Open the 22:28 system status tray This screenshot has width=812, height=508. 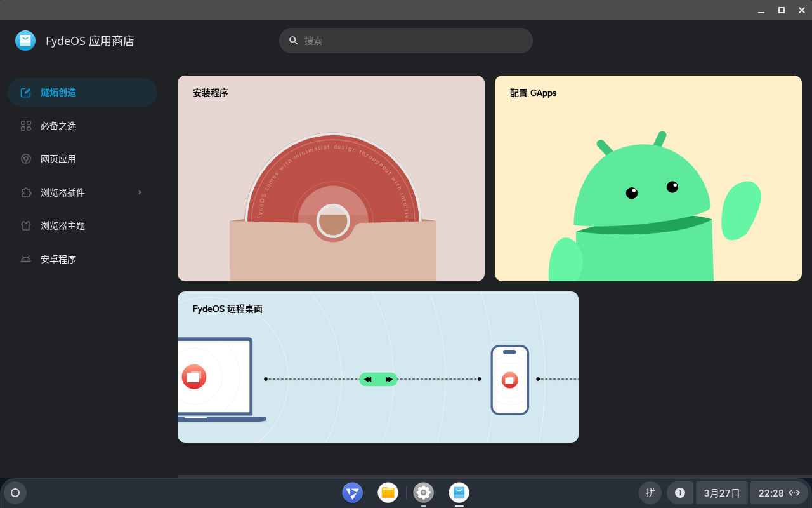779,493
